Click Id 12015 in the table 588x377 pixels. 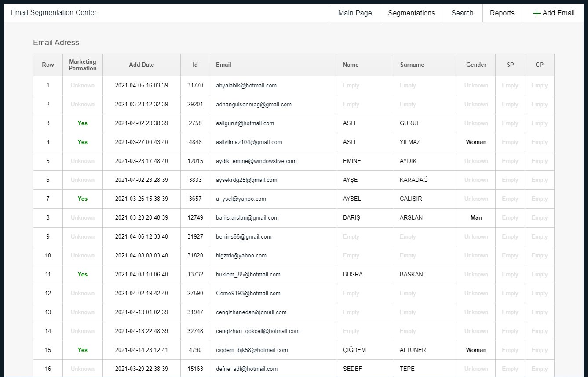[x=195, y=161]
